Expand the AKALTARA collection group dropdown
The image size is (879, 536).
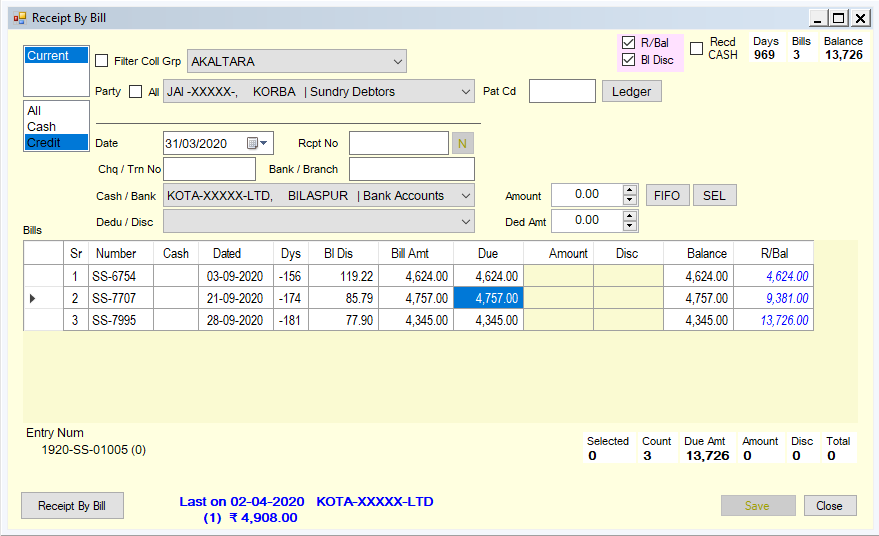(397, 61)
